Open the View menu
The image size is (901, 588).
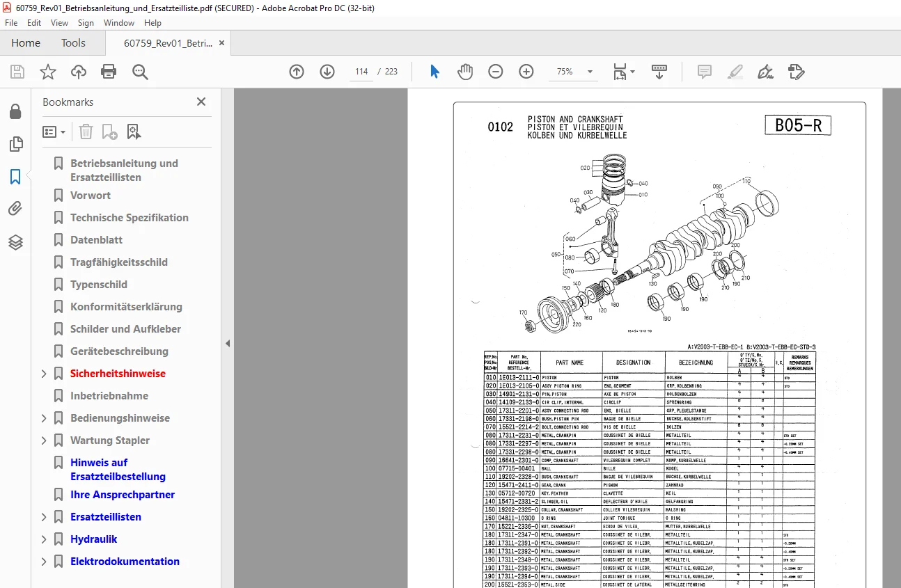tap(60, 23)
